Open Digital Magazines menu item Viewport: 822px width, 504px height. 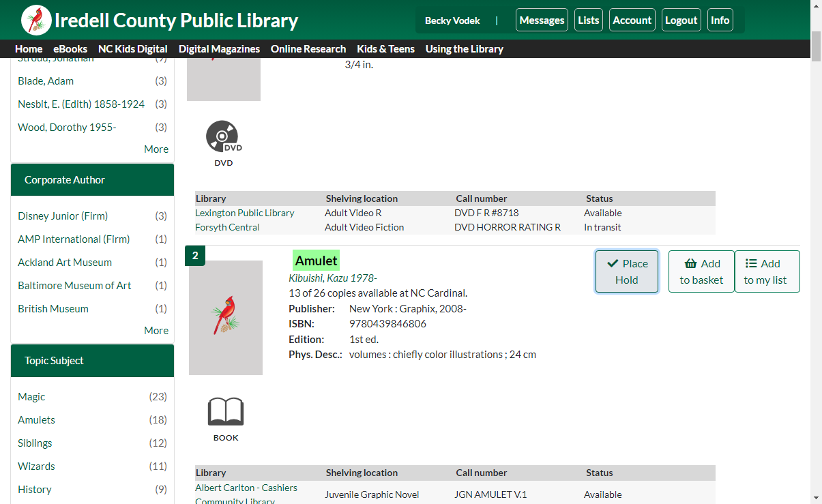tap(219, 49)
